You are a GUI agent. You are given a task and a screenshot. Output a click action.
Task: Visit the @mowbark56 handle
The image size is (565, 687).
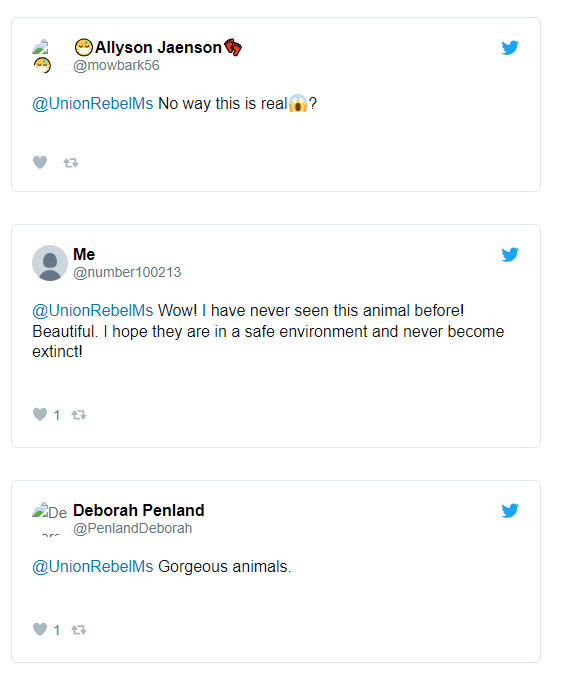pyautogui.click(x=116, y=65)
